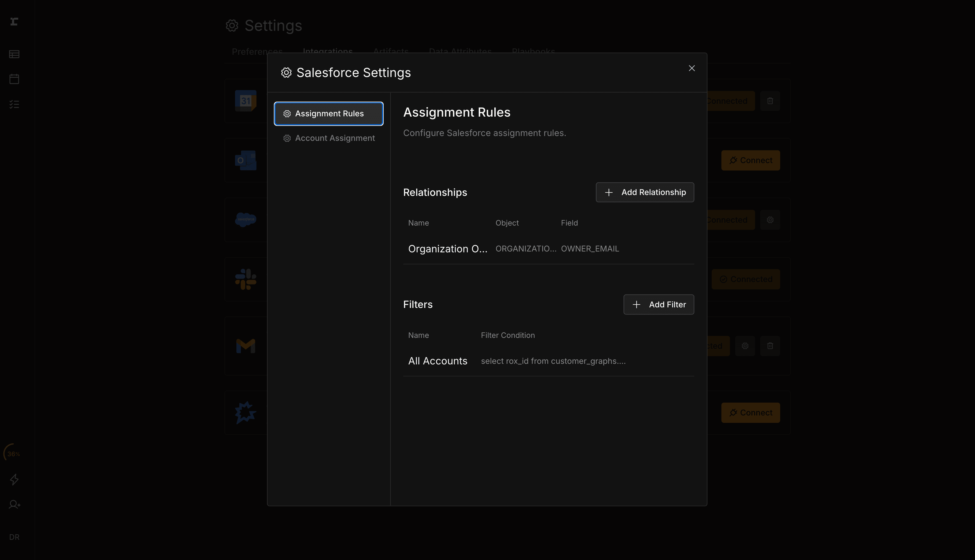Viewport: 975px width, 560px height.
Task: Click lightning bolt icon in sidebar
Action: click(x=14, y=479)
